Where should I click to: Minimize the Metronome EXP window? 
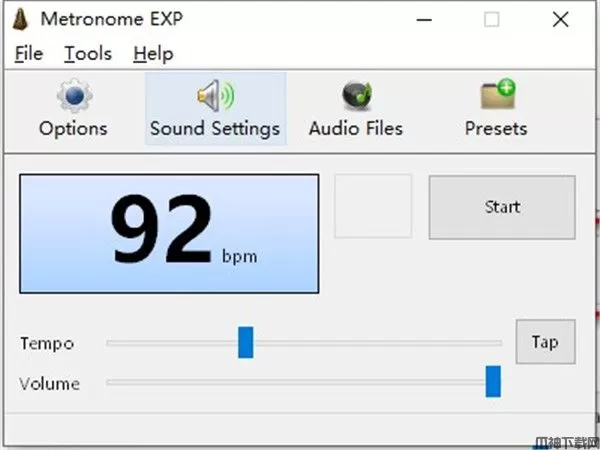click(424, 20)
